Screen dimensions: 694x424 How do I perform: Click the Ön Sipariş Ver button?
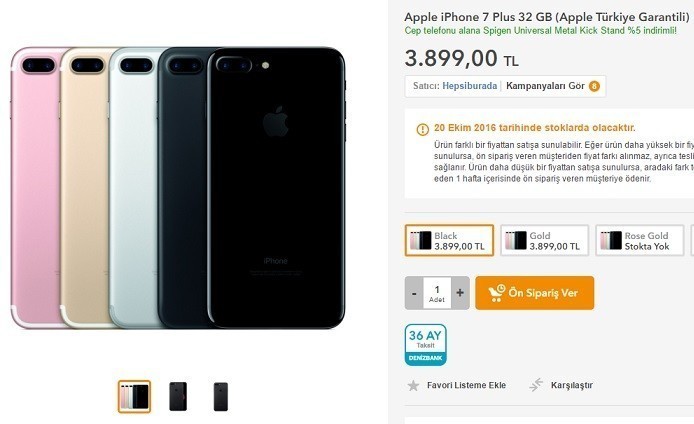[x=535, y=293]
